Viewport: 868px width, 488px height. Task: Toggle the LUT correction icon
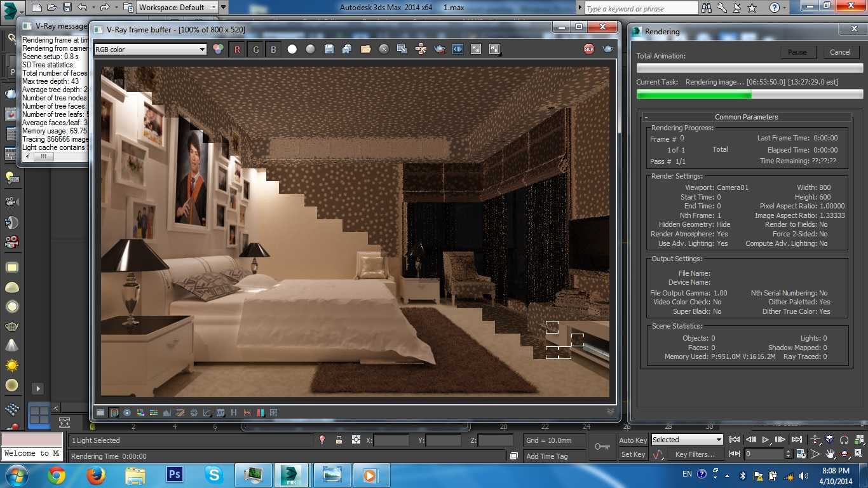(220, 412)
